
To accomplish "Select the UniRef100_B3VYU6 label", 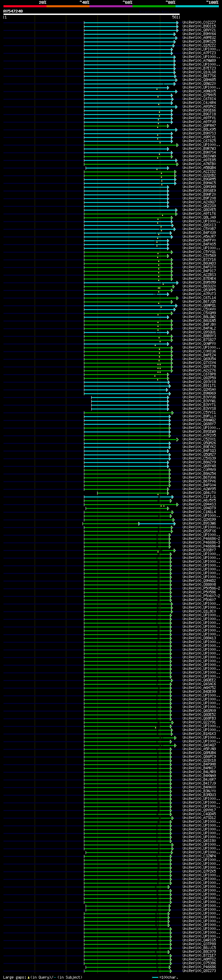I will [x=199, y=397].
